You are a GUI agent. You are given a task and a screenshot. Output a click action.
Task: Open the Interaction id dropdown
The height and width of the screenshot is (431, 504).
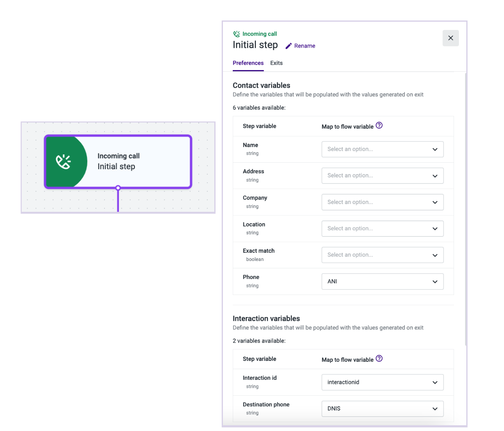[382, 382]
